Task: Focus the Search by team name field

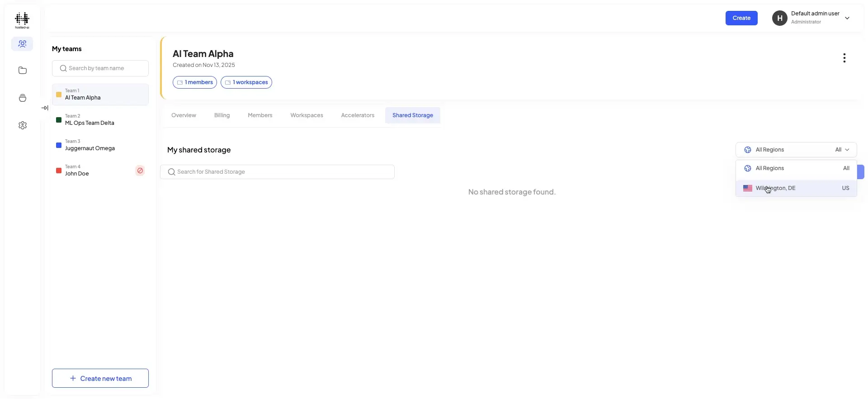Action: click(x=100, y=68)
